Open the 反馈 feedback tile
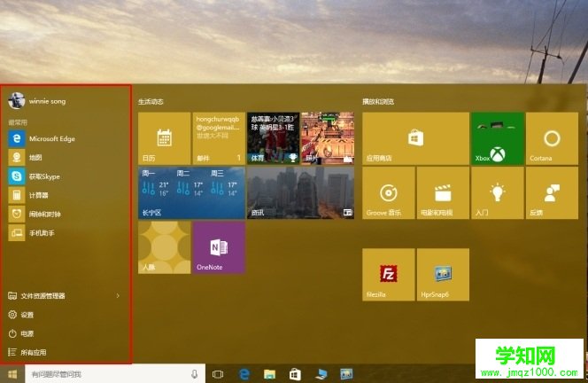Screen dimensions: 588x383 tap(552, 192)
